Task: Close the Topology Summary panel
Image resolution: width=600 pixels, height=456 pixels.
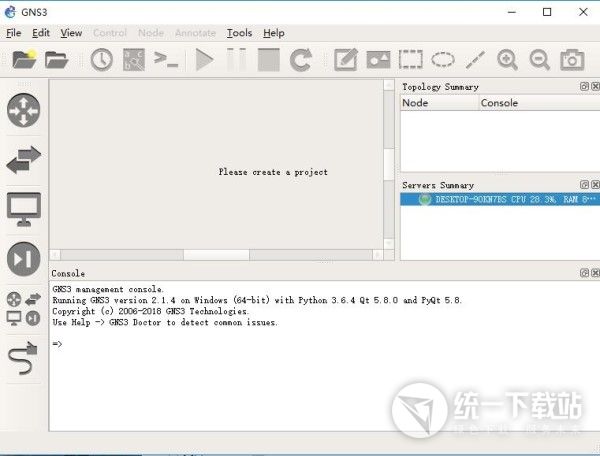Action: tap(595, 86)
